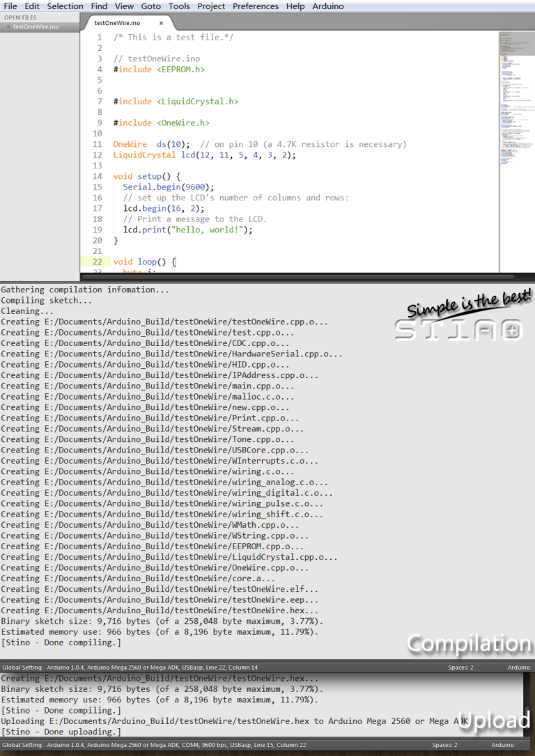This screenshot has width=535, height=756.
Task: Open Arduino syntax selector in compilation status bar
Action: click(x=517, y=668)
